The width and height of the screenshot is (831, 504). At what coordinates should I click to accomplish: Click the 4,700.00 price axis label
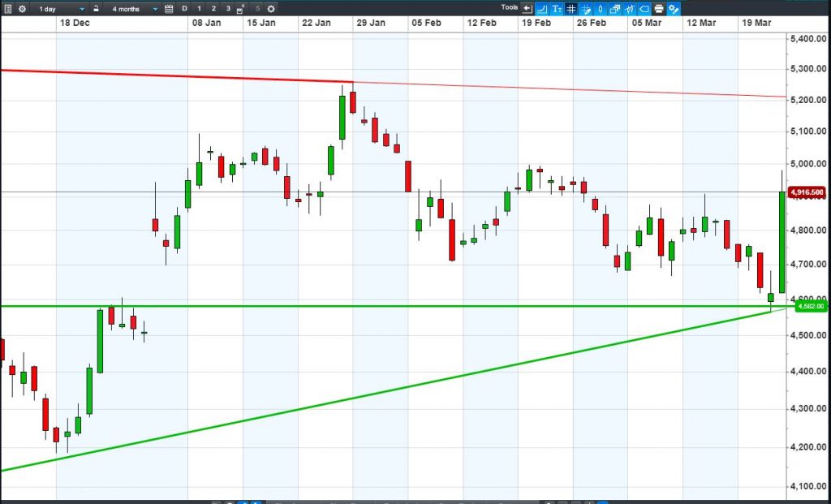pyautogui.click(x=807, y=264)
